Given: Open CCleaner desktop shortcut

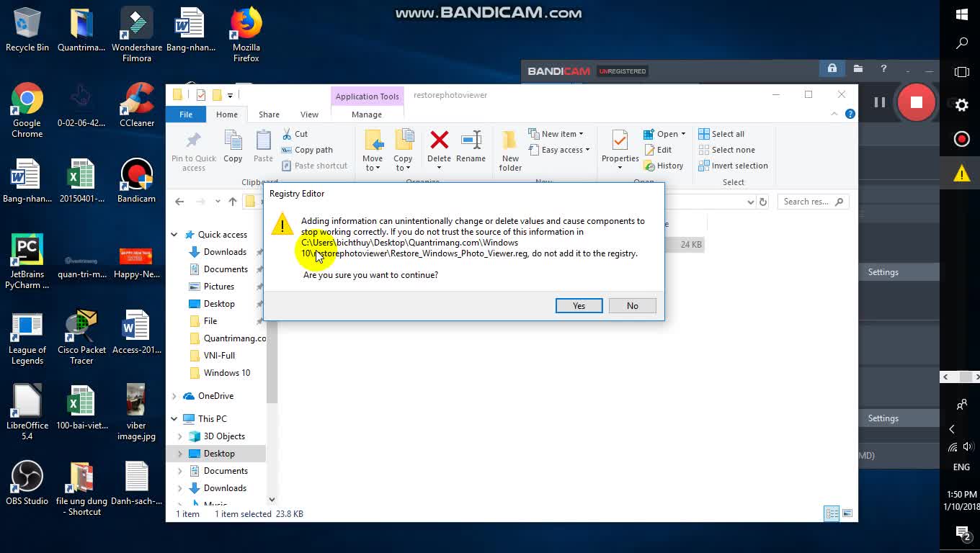Looking at the screenshot, I should (x=137, y=105).
